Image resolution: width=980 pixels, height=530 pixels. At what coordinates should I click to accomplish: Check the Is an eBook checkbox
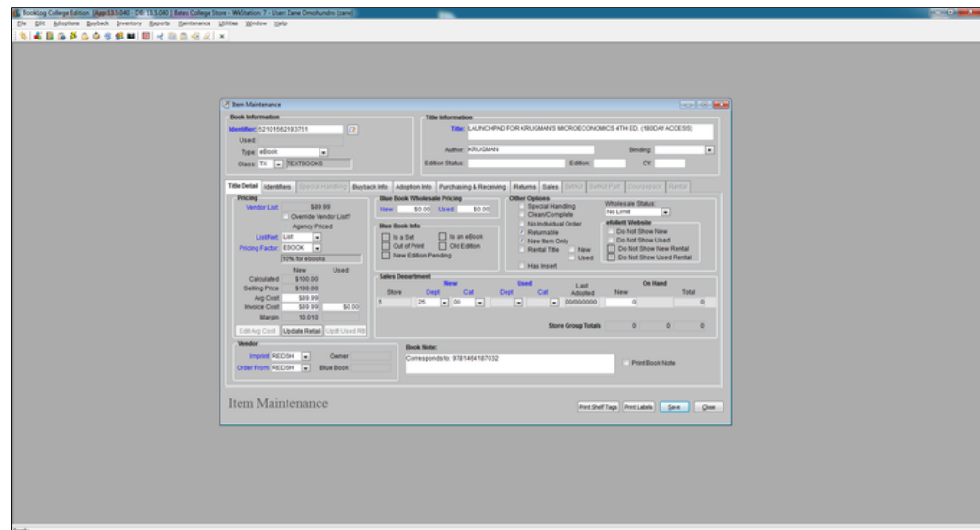coord(443,237)
